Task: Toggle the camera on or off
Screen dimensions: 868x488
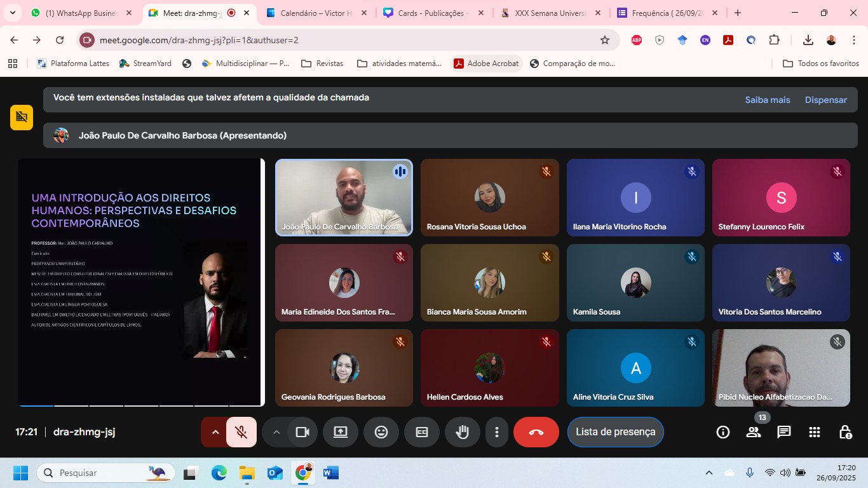Action: click(x=302, y=432)
